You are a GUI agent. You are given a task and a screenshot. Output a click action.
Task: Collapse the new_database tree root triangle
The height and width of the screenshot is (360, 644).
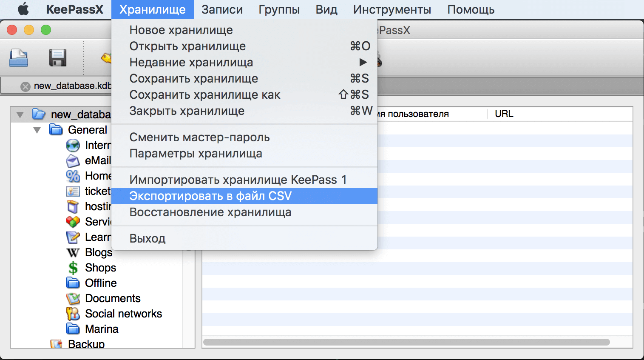19,114
